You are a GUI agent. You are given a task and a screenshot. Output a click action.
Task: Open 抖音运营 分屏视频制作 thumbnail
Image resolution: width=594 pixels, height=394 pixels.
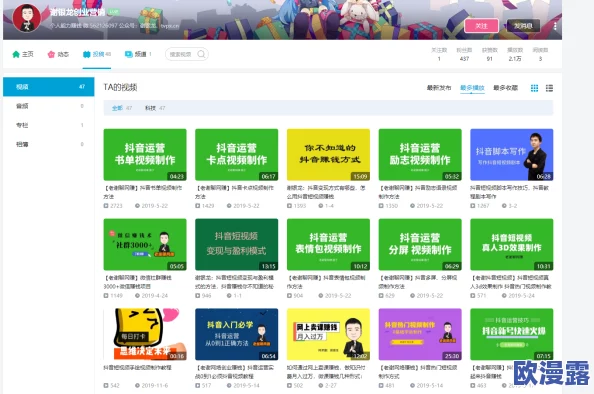point(420,244)
